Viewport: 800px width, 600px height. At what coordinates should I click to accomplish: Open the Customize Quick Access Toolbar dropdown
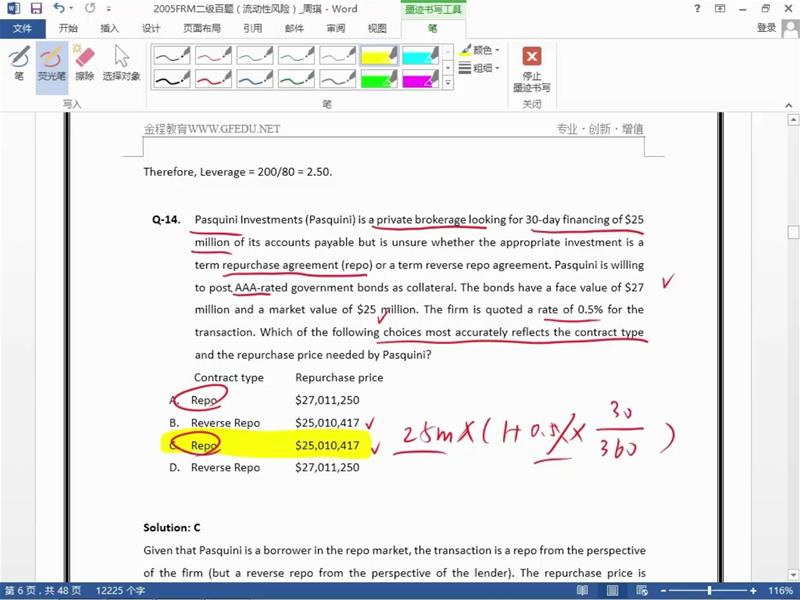point(109,9)
